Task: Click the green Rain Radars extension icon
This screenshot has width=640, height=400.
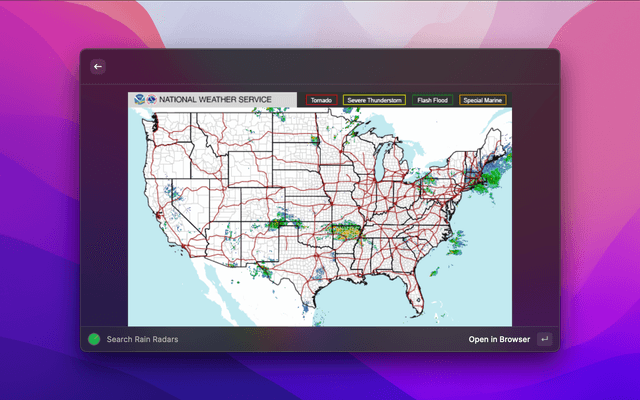Action: click(x=94, y=339)
